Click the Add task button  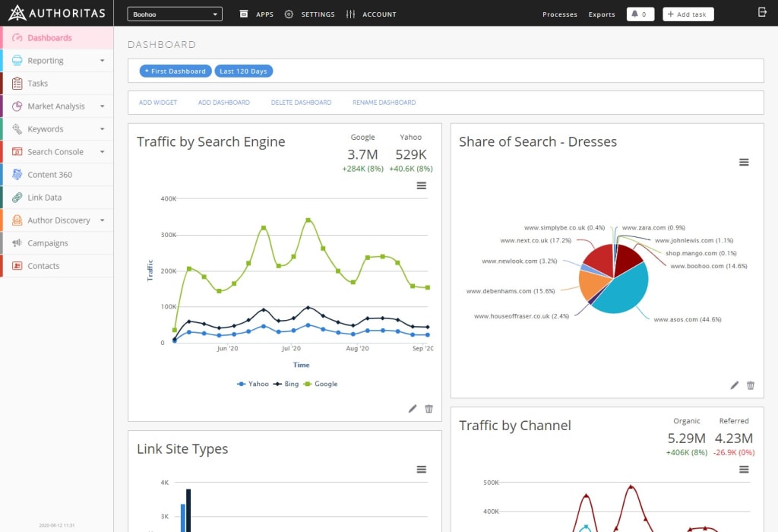pyautogui.click(x=688, y=14)
